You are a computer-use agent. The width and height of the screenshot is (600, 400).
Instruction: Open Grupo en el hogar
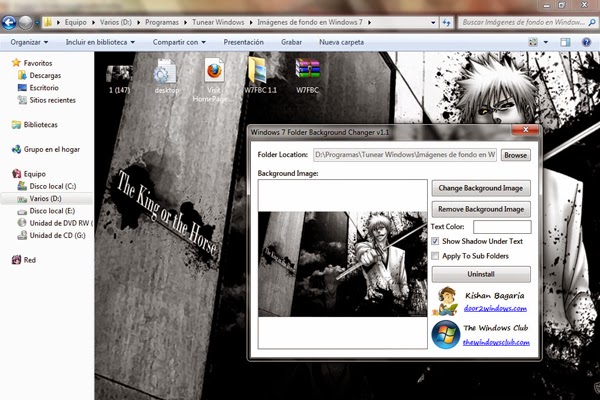46,149
